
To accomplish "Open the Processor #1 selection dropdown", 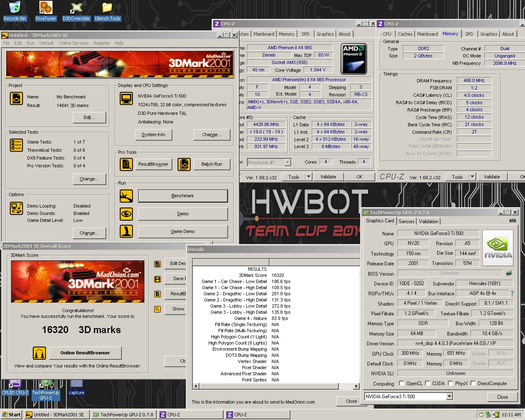I will coord(288,162).
